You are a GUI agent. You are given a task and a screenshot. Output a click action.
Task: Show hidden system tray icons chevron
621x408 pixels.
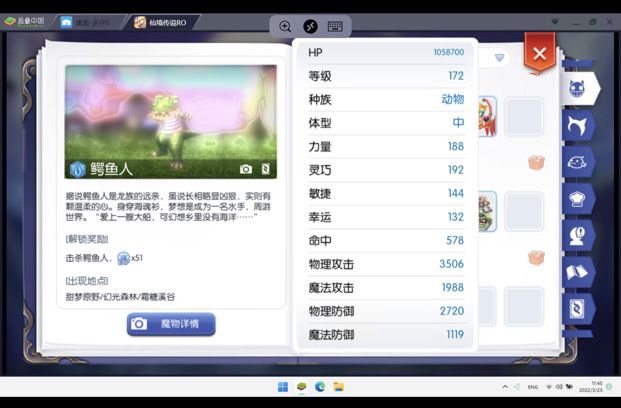[x=505, y=387]
